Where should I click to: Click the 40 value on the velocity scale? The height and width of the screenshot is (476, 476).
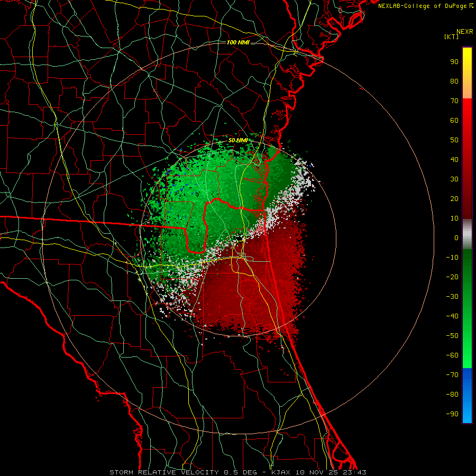pos(454,159)
